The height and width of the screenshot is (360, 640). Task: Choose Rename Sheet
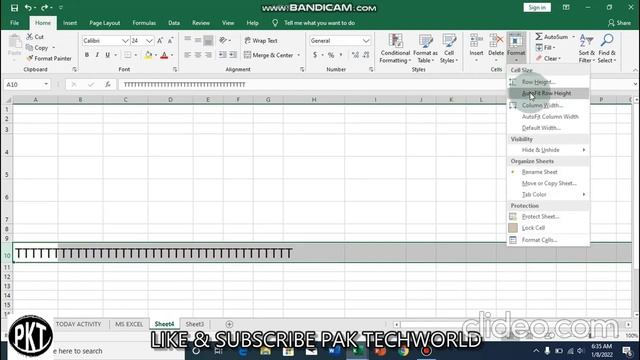tap(548, 172)
